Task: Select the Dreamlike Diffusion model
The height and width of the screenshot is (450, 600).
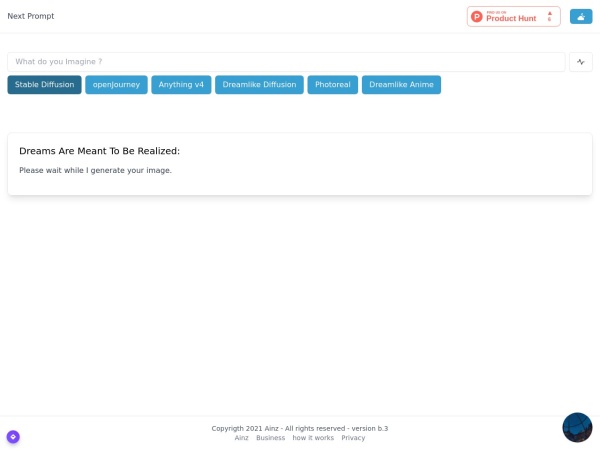Action: click(x=259, y=85)
